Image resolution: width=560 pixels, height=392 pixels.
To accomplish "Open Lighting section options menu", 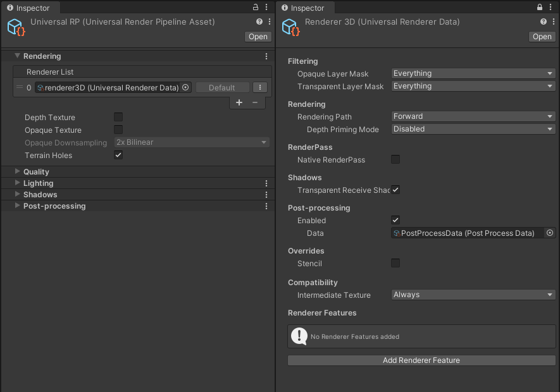I will [266, 183].
